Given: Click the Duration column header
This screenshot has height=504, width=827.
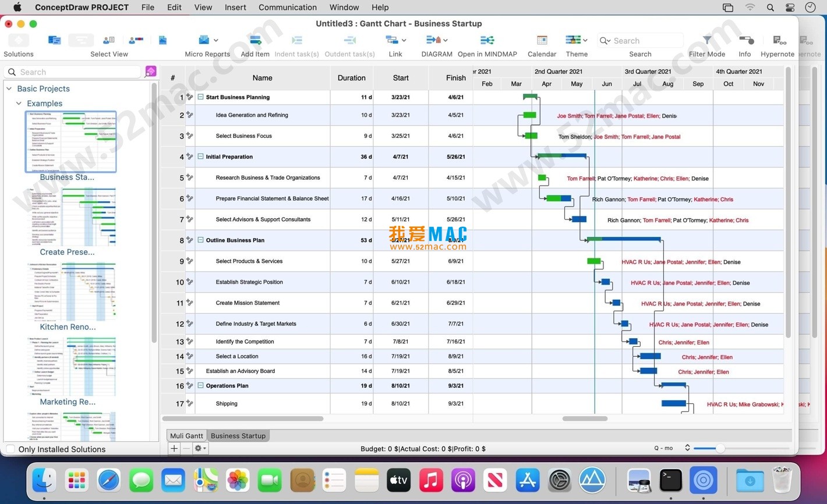Looking at the screenshot, I should click(352, 78).
